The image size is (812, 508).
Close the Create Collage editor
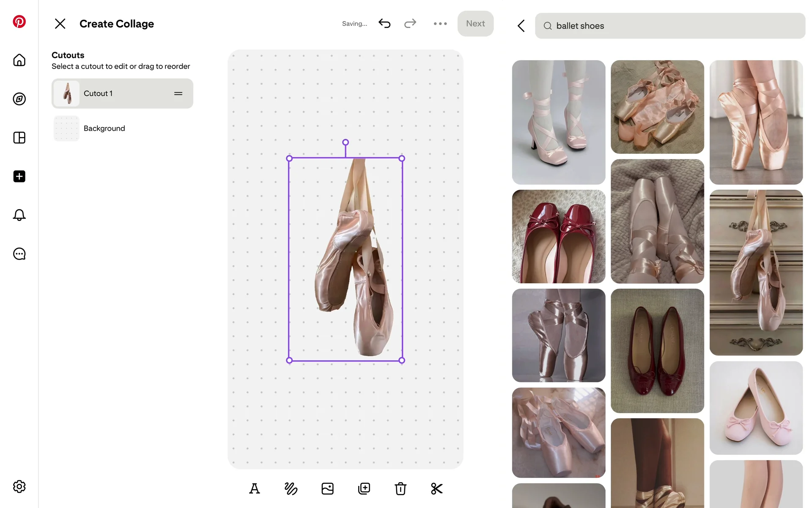(60, 24)
